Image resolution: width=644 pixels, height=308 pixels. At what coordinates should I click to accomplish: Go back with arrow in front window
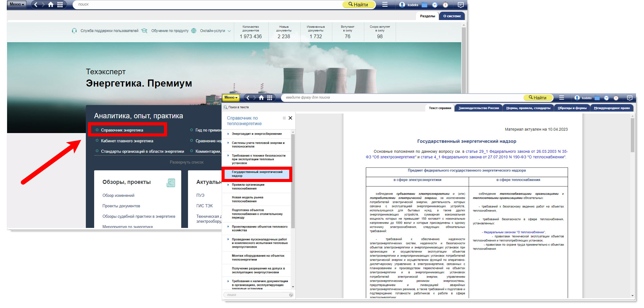pyautogui.click(x=248, y=98)
